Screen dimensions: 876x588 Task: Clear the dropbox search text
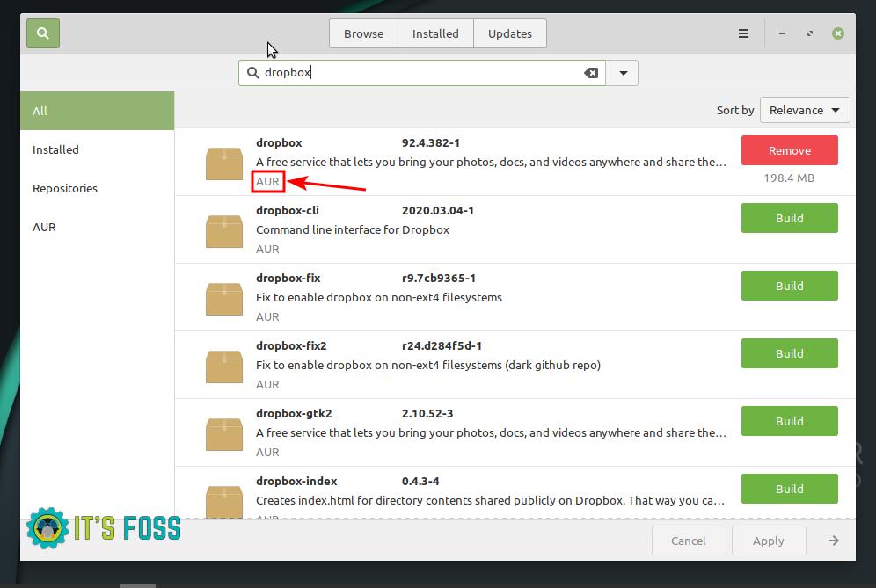coord(592,73)
